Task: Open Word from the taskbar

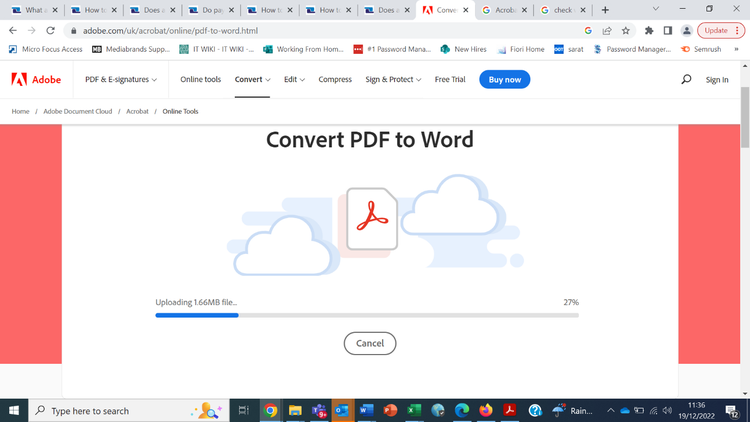Action: (366, 411)
